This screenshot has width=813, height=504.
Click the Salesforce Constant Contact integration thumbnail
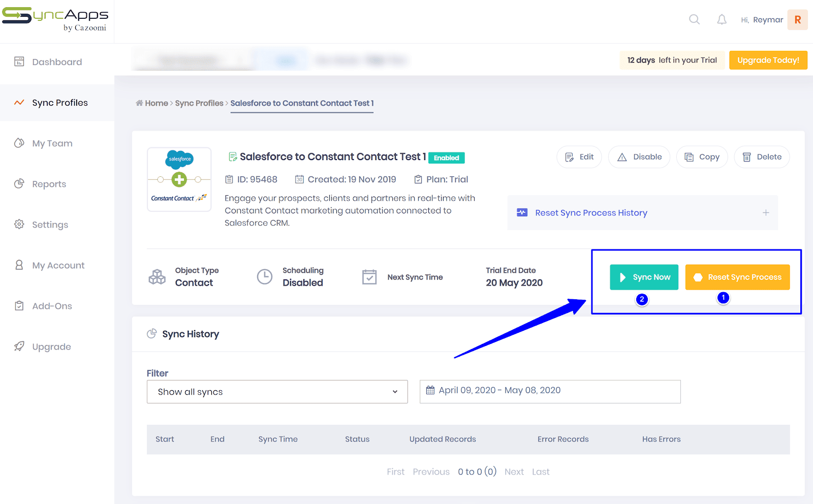point(179,179)
